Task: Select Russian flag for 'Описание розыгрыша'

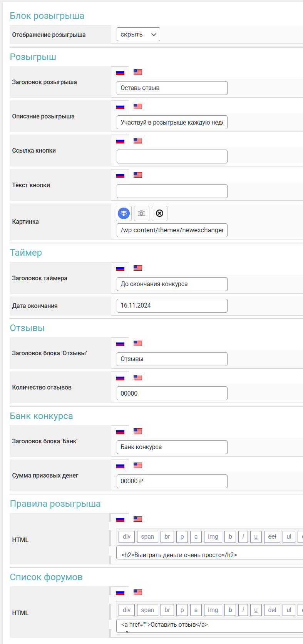Action: (x=120, y=107)
